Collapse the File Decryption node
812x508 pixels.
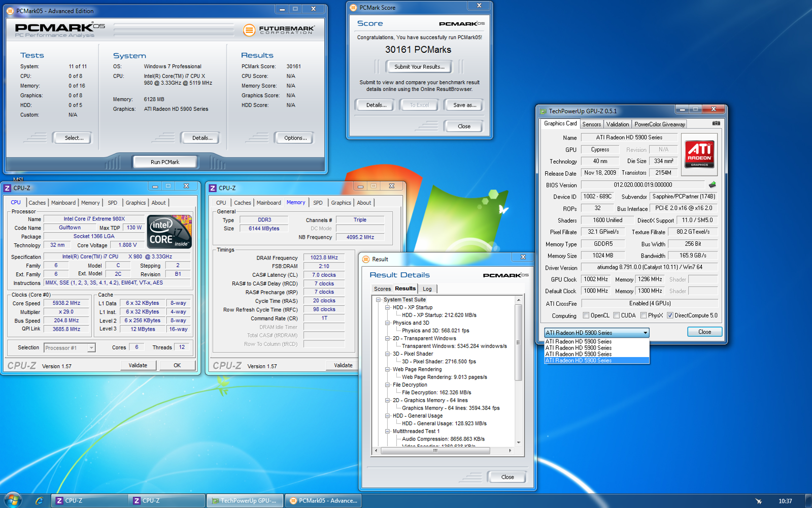(x=387, y=385)
